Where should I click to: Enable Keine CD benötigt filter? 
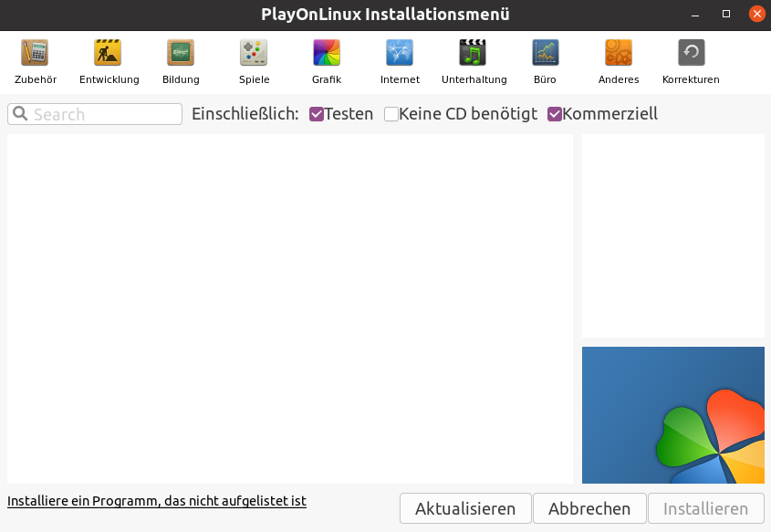(x=391, y=114)
